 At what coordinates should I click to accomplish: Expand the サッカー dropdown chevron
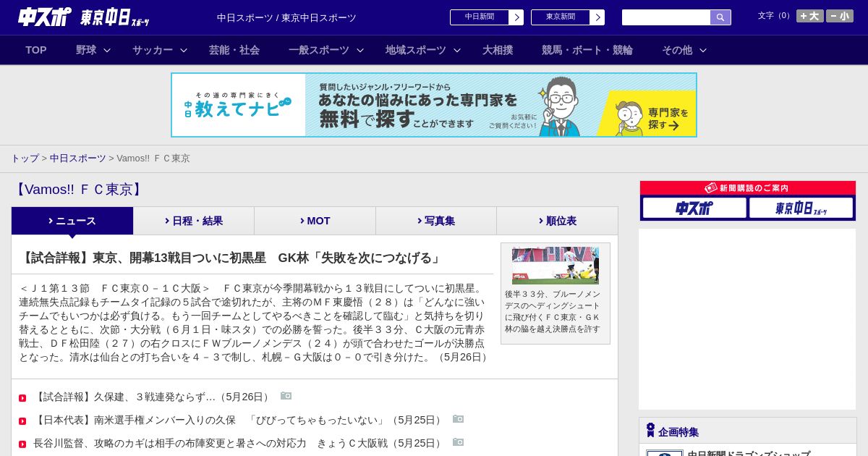tap(184, 50)
